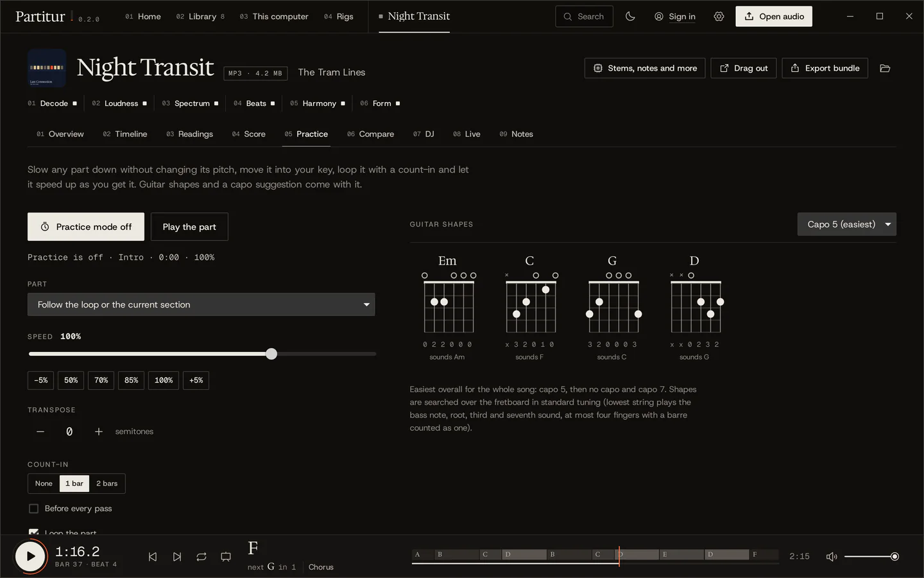Switch to the Timeline tab

(125, 134)
